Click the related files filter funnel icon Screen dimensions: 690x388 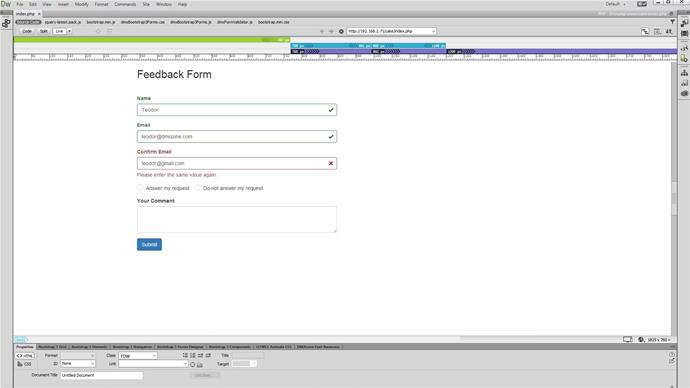point(672,22)
